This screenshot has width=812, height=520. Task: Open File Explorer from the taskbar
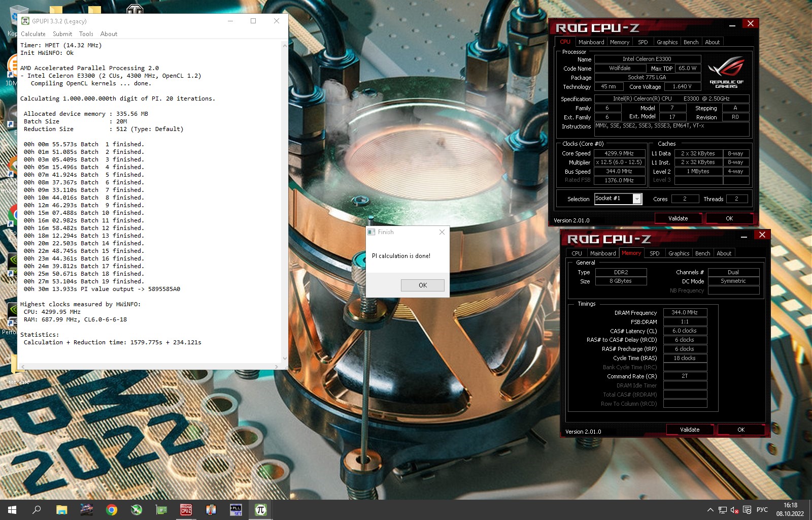[61, 510]
